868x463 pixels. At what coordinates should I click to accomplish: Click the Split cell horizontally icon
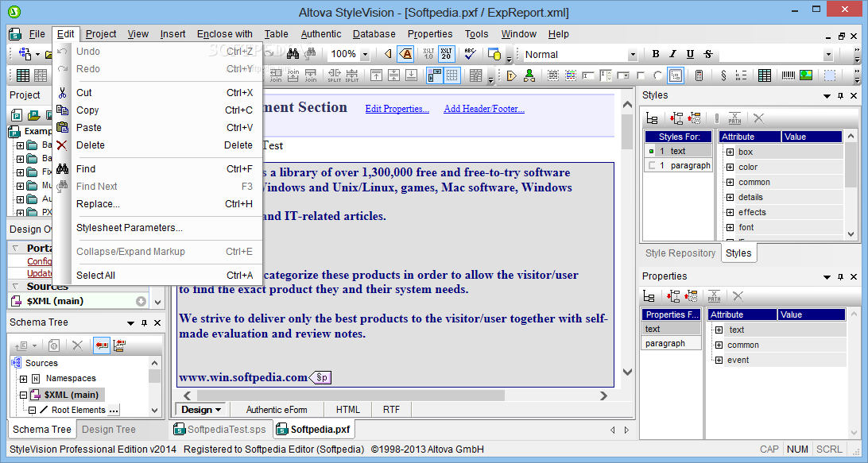[x=335, y=75]
